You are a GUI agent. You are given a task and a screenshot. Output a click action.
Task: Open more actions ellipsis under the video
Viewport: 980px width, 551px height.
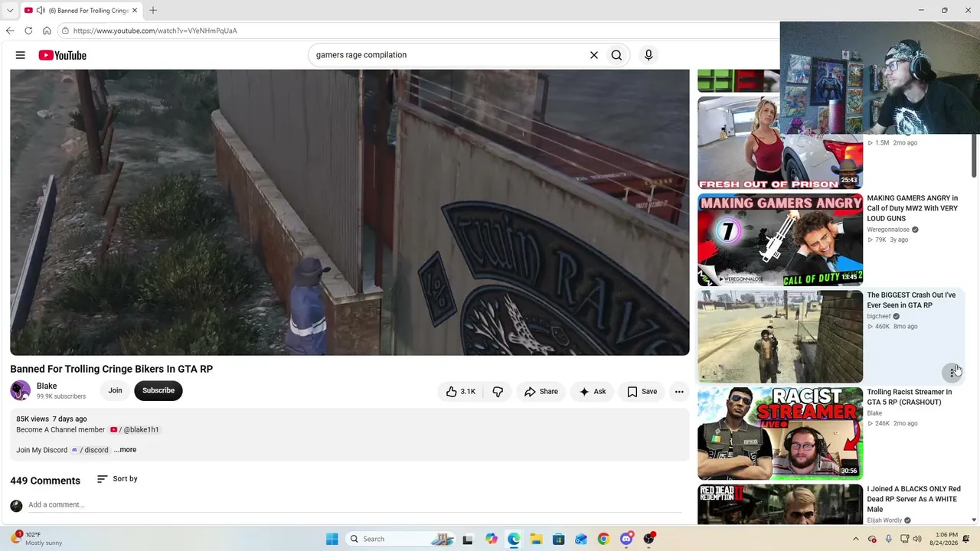[679, 391]
